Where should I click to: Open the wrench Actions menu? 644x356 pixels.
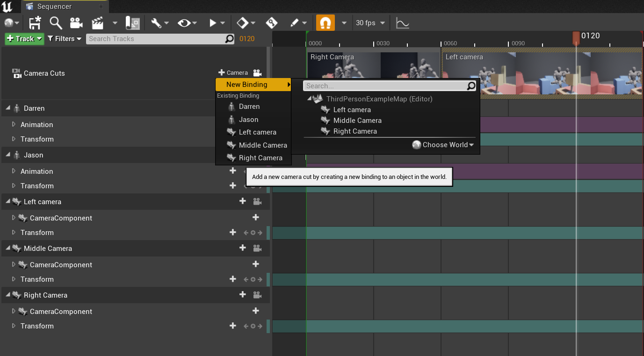(x=156, y=23)
